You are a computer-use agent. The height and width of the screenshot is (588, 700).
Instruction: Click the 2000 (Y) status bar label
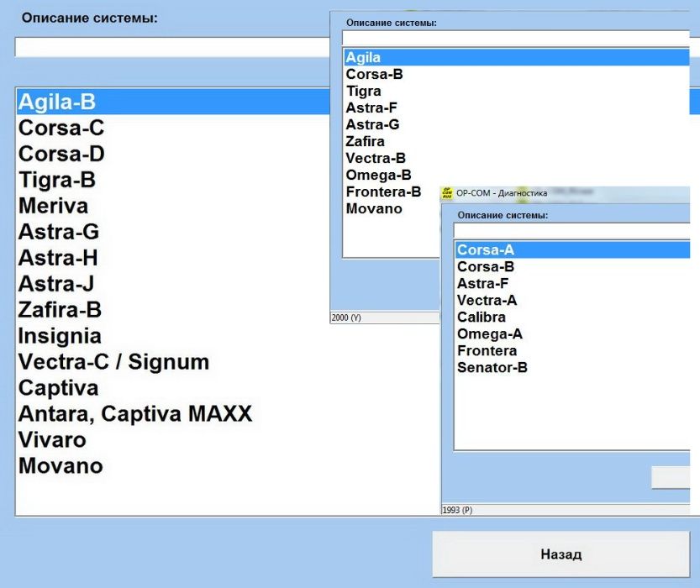[346, 318]
